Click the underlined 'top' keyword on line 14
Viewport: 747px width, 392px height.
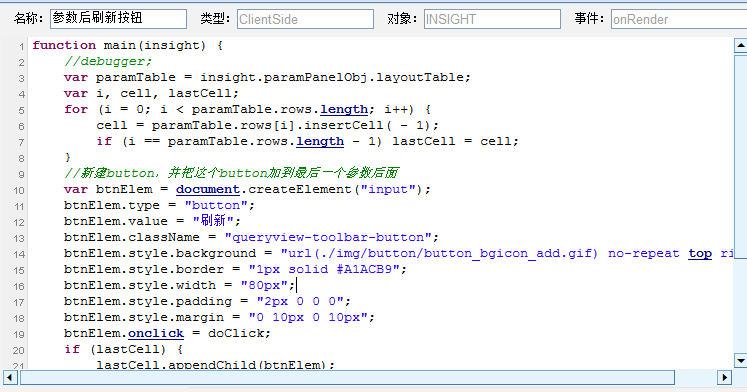[x=700, y=253]
